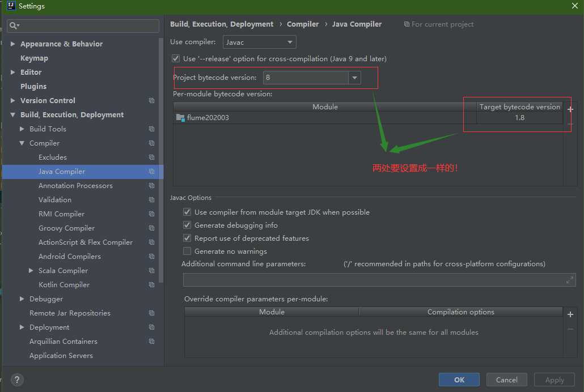584x392 pixels.
Task: Add a module bytecode version with plus icon
Action: (570, 109)
